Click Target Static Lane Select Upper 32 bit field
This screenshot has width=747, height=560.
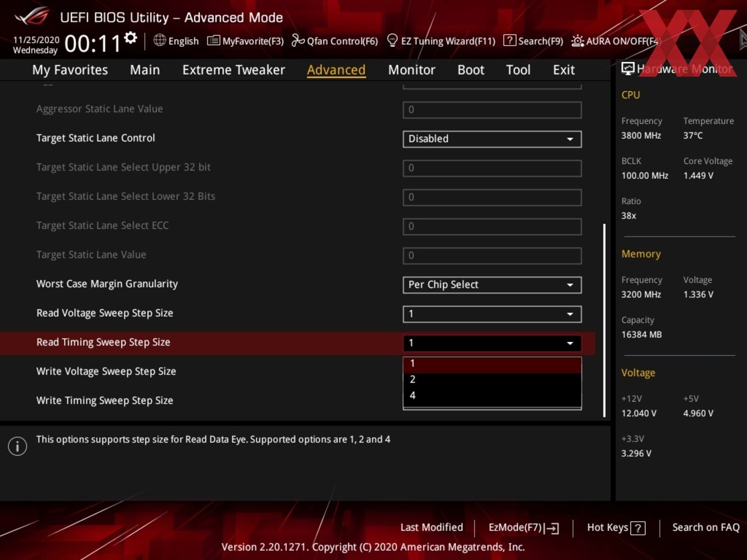point(492,168)
